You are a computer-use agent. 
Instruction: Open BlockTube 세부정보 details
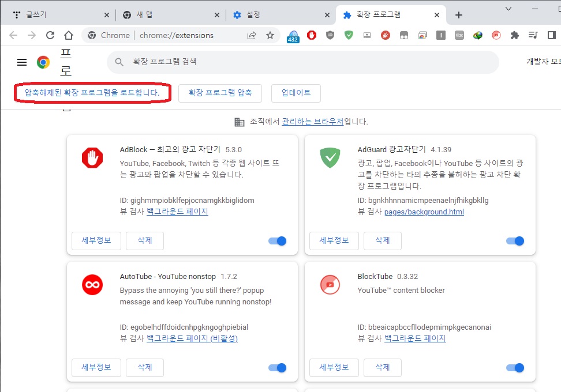tap(334, 367)
